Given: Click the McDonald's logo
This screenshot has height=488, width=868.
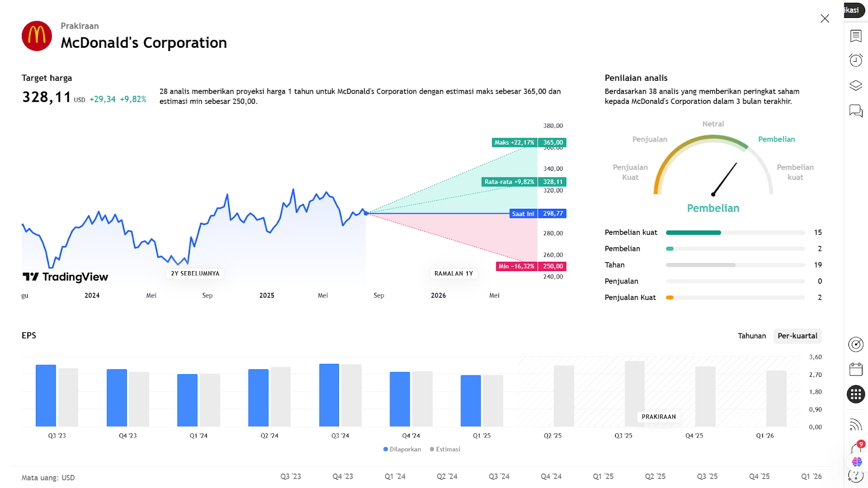Looking at the screenshot, I should point(37,36).
